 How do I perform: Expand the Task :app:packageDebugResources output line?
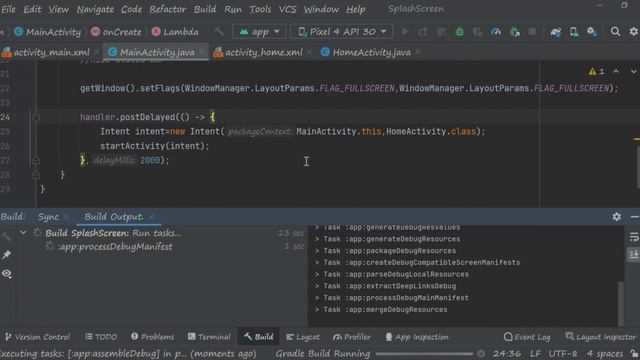(317, 251)
